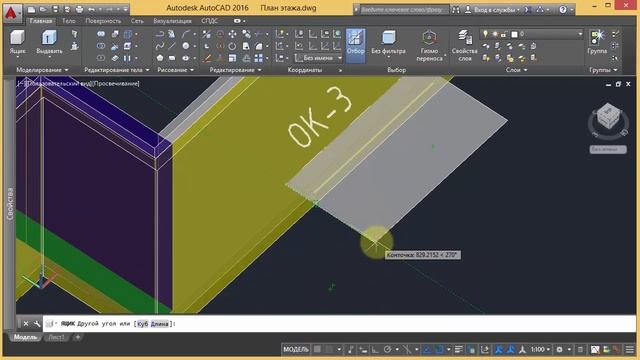640x360 pixels.
Task: Click the Undo arrow in quick access toolbar
Action: (91, 9)
